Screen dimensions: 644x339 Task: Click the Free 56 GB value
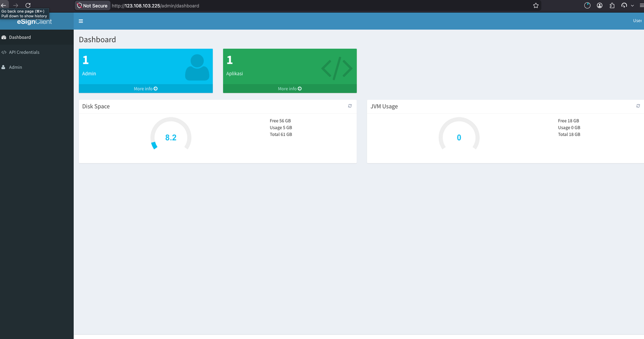coord(280,121)
